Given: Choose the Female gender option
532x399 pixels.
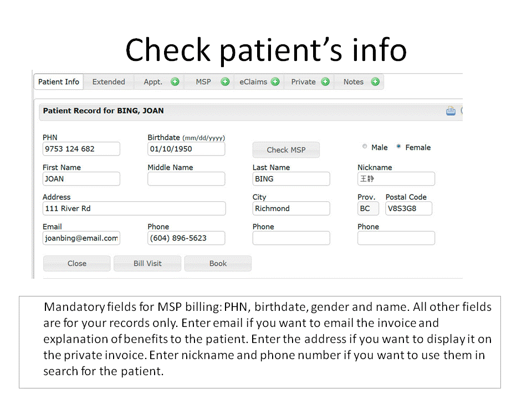Looking at the screenshot, I should tap(399, 147).
